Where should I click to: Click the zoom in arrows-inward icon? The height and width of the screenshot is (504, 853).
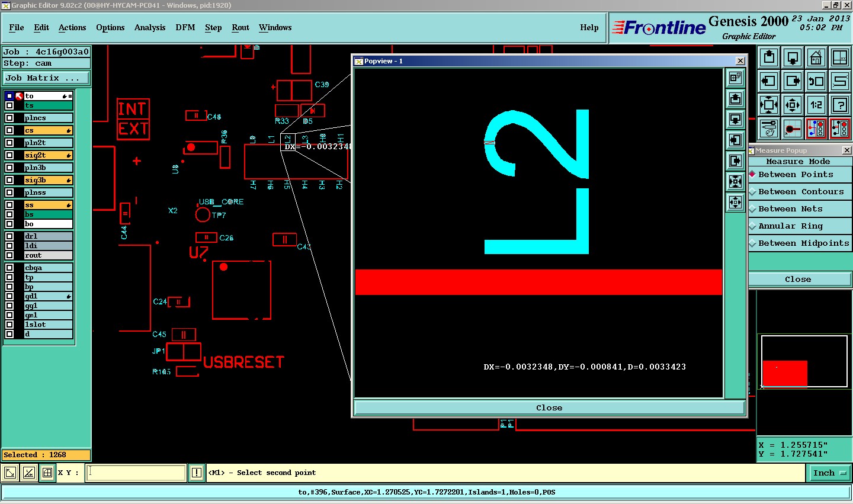pos(769,105)
